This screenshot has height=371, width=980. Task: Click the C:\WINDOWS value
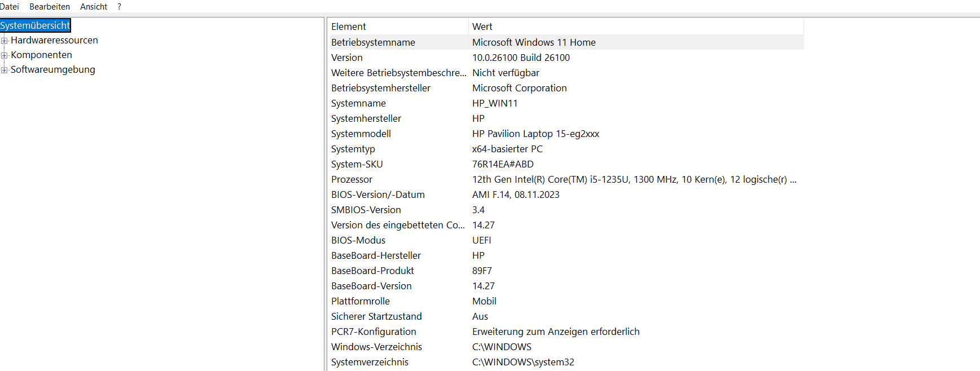(502, 347)
